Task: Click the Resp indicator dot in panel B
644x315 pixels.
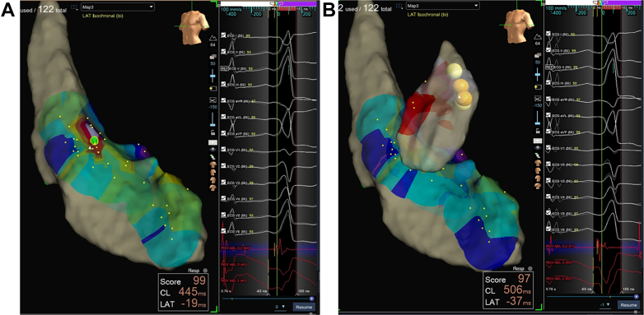Action: pyautogui.click(x=530, y=269)
